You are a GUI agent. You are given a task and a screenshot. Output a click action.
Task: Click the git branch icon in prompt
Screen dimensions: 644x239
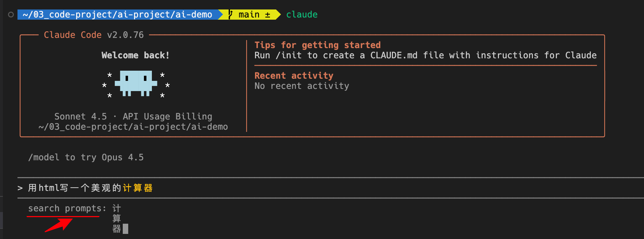click(230, 15)
